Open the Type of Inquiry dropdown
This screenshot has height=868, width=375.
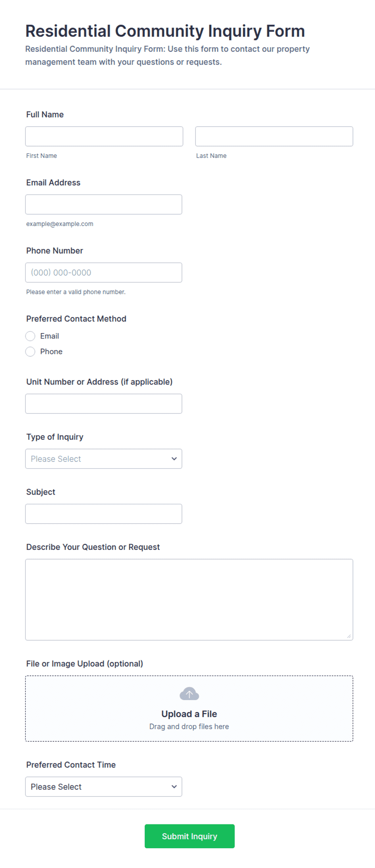point(104,459)
